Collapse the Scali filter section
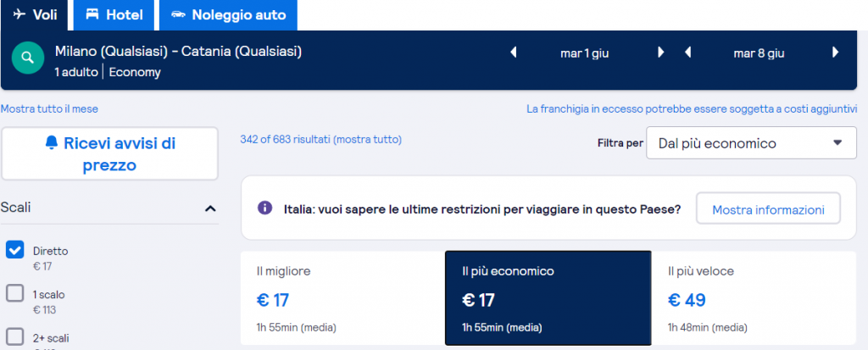The image size is (868, 350). point(210,208)
